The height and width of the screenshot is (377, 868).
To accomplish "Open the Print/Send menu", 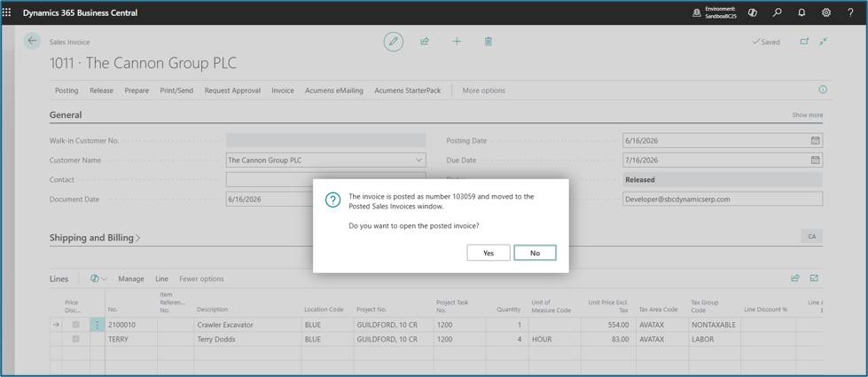I will tap(176, 90).
